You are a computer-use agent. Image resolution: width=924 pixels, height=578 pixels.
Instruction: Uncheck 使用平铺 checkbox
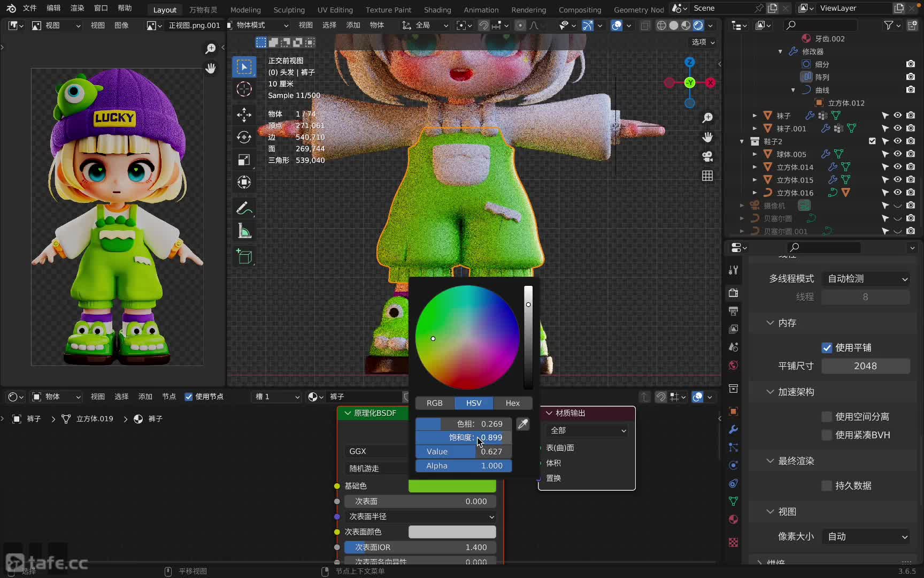pyautogui.click(x=827, y=348)
